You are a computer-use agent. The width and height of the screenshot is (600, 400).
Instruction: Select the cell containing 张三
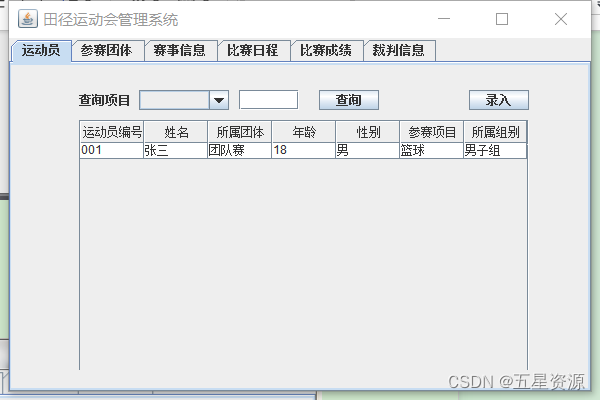coord(176,150)
